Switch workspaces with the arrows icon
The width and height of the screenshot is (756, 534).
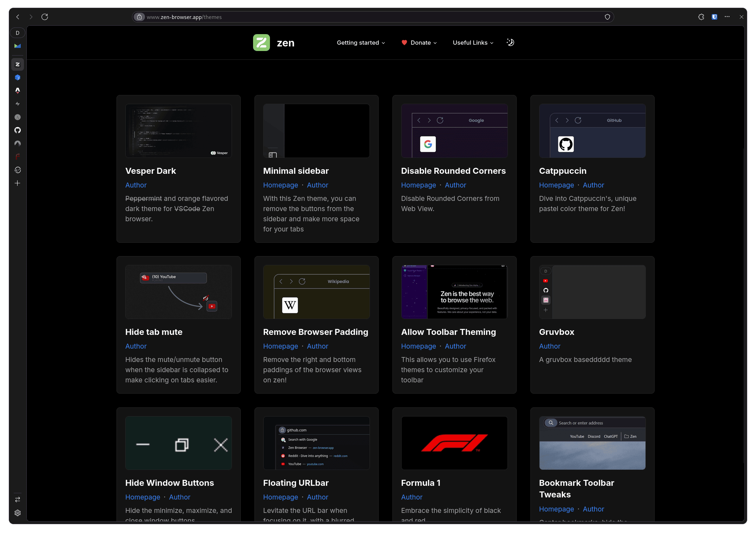coord(18,499)
